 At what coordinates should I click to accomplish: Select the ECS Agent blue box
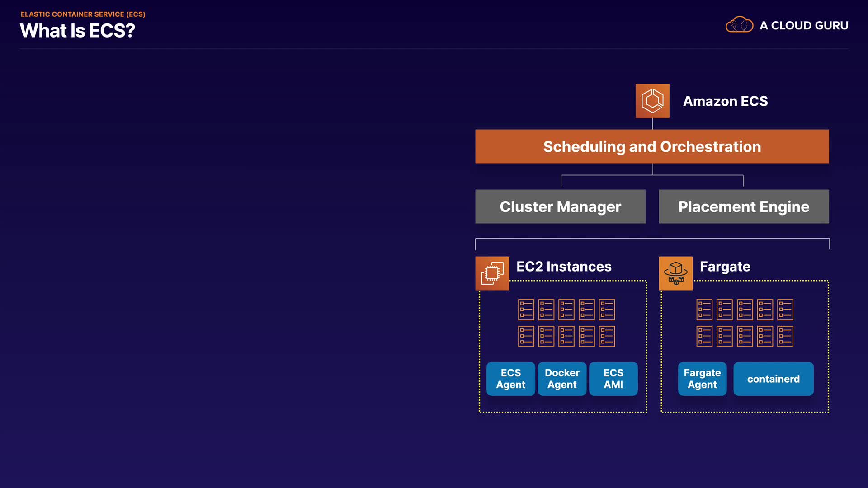(x=510, y=379)
